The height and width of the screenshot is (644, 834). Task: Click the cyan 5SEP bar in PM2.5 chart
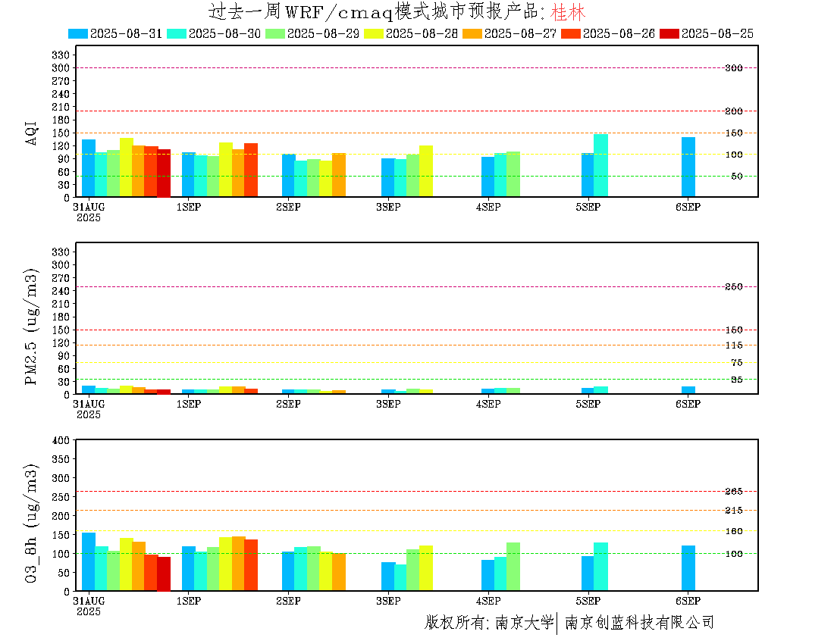click(601, 390)
